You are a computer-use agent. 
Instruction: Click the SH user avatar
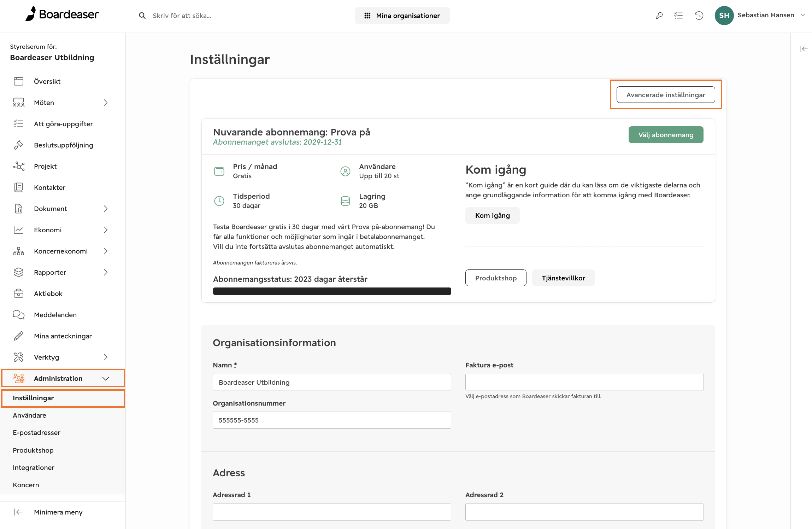click(x=724, y=16)
